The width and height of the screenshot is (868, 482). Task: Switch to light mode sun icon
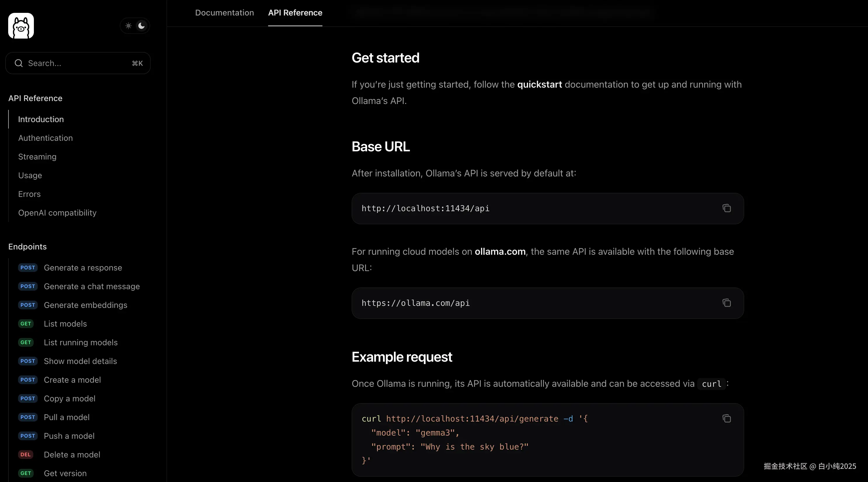pos(129,26)
